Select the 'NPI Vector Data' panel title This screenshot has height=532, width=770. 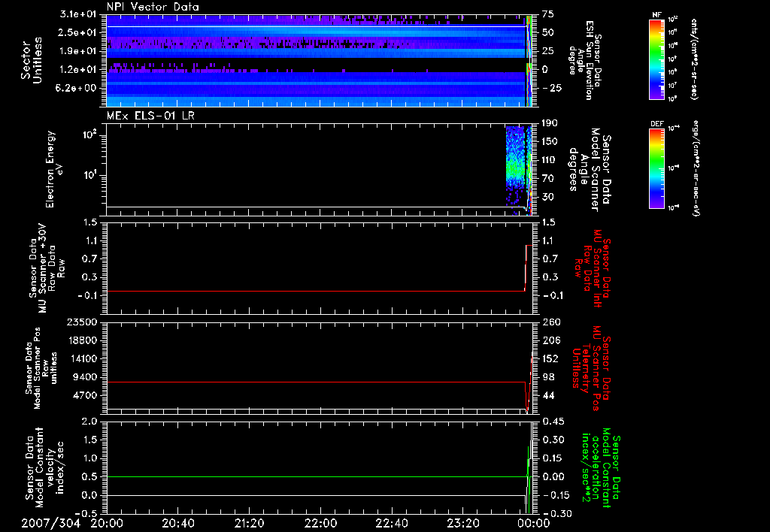coord(153,7)
